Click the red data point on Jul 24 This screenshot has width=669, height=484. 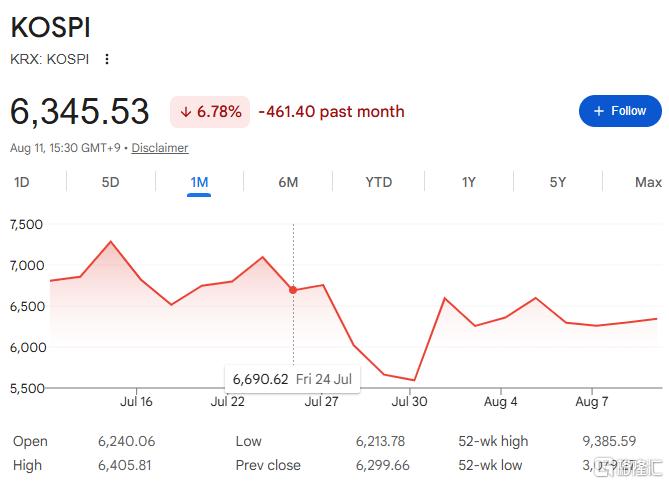[x=293, y=290]
